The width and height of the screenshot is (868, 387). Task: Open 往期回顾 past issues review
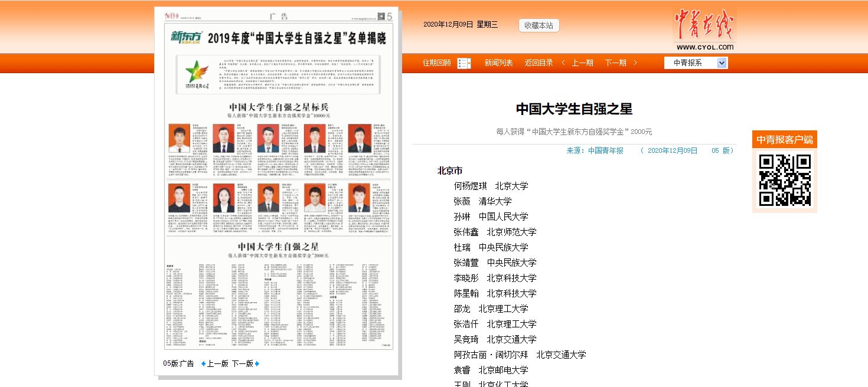pyautogui.click(x=436, y=63)
